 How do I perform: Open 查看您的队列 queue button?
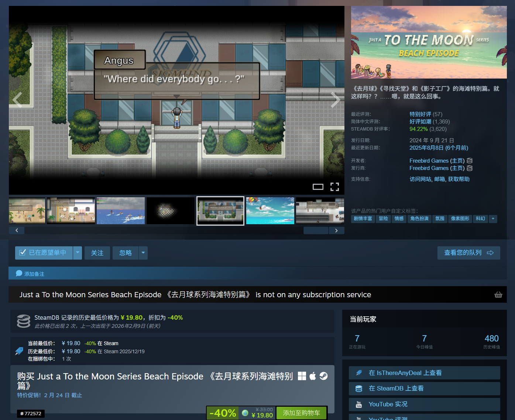468,253
